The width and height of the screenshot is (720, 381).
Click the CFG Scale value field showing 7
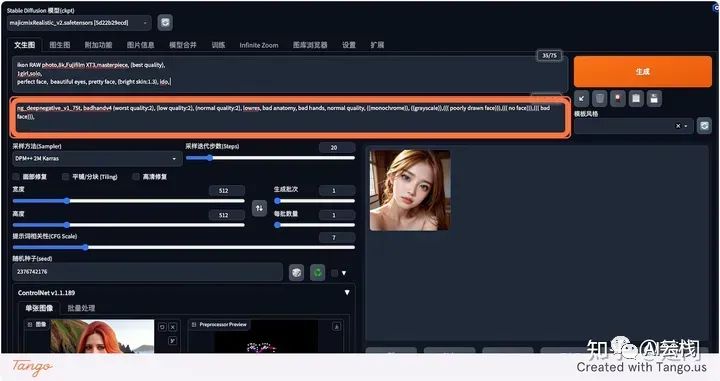337,237
